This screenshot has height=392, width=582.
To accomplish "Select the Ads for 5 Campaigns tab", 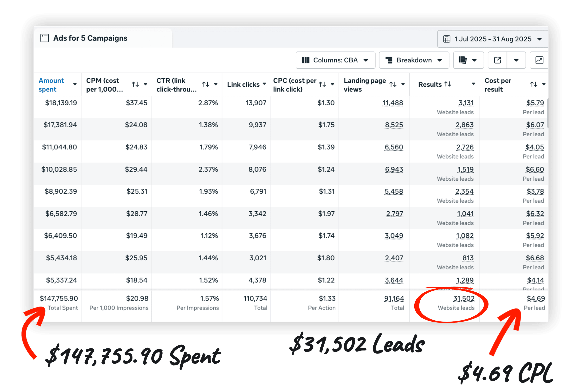I will click(90, 38).
